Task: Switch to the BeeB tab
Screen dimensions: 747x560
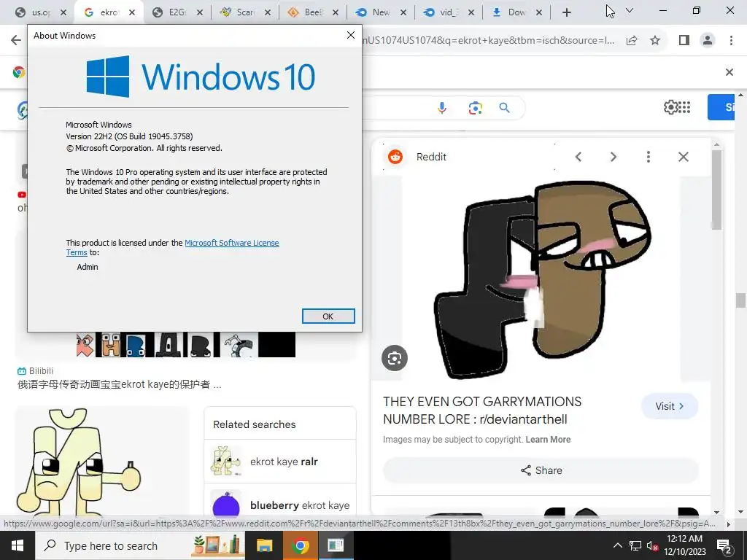Action: [313, 12]
